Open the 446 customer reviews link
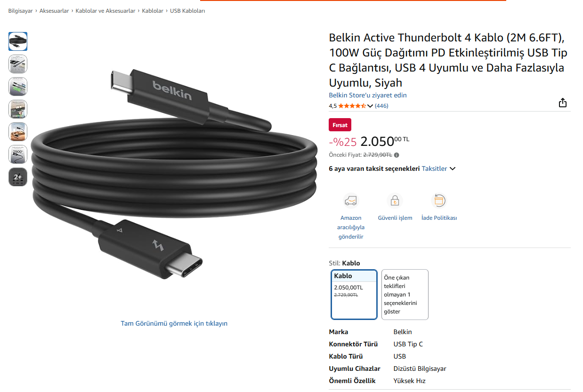583x392 pixels. [381, 106]
